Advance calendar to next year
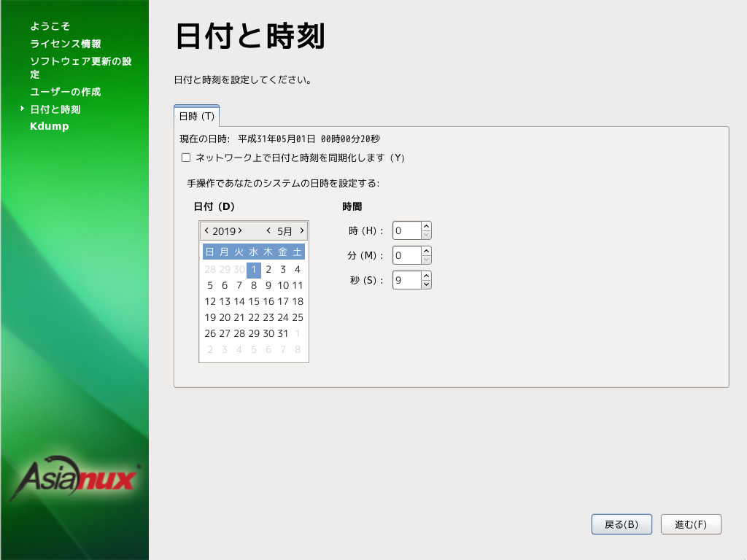 tap(240, 230)
